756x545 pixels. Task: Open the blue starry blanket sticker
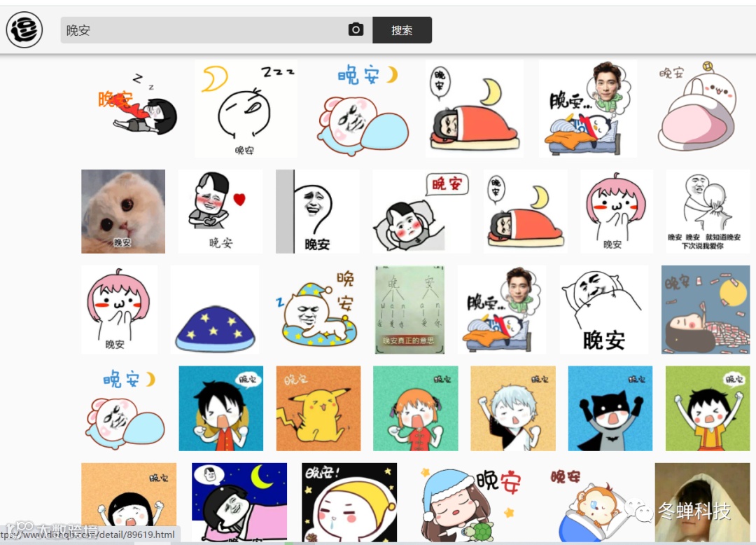coord(215,310)
